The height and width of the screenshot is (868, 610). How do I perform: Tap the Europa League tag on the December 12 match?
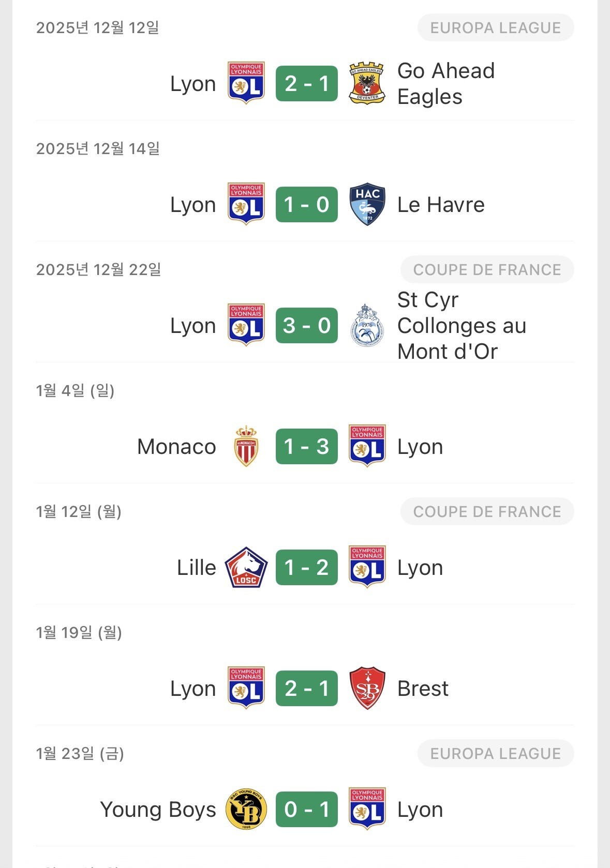tap(495, 27)
